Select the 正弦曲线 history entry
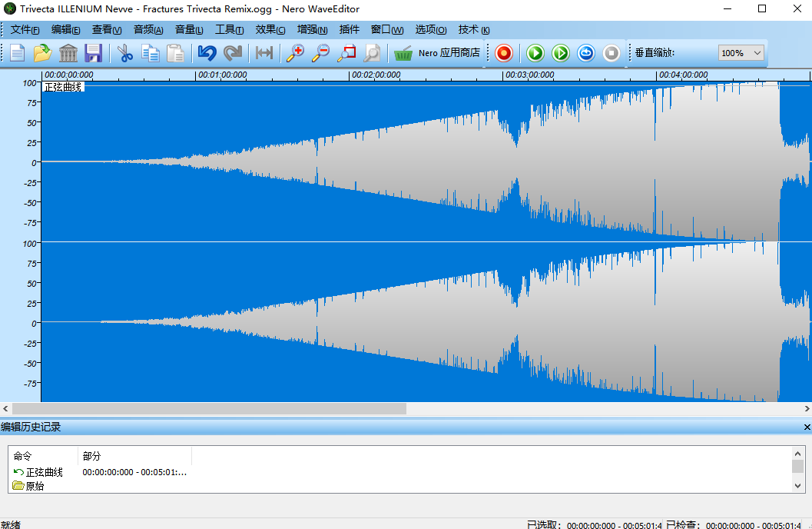The width and height of the screenshot is (812, 529). click(x=44, y=472)
